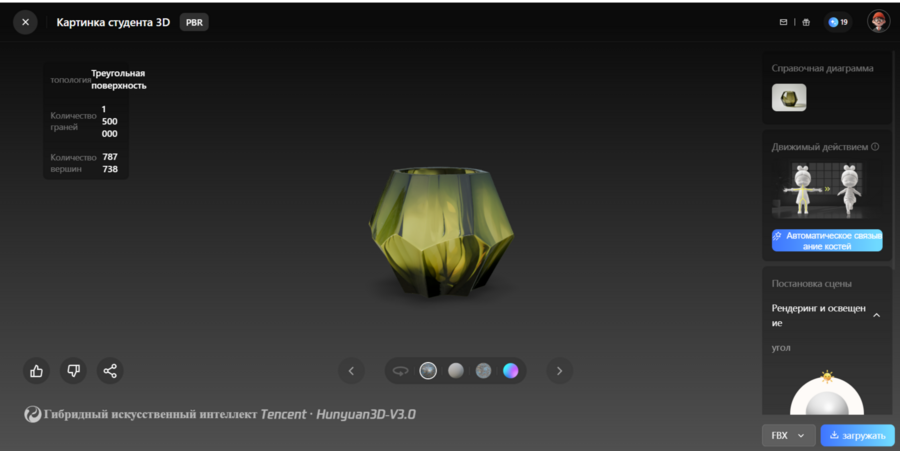900x451 pixels.
Task: Open the mail messages icon
Action: pyautogui.click(x=783, y=22)
